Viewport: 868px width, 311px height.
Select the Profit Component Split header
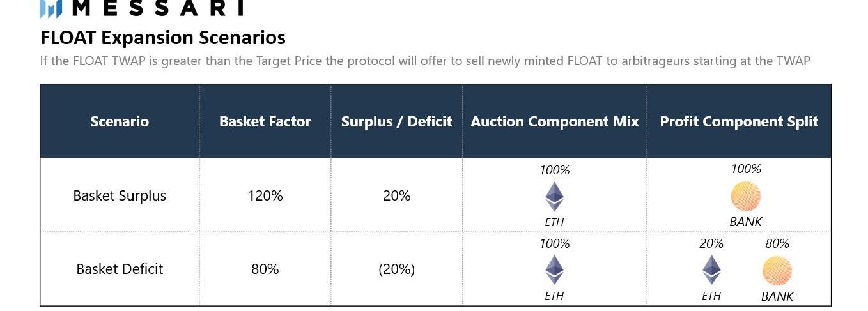(x=739, y=121)
